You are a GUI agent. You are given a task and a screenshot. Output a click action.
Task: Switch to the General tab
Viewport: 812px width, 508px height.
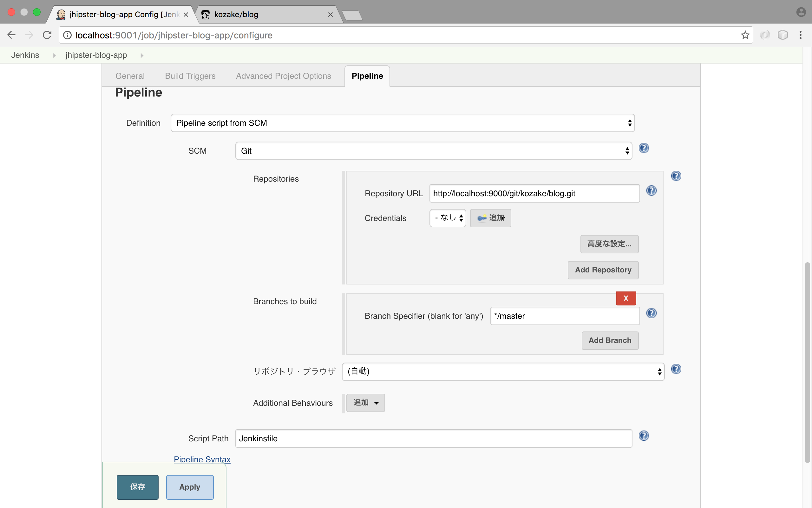(x=130, y=76)
